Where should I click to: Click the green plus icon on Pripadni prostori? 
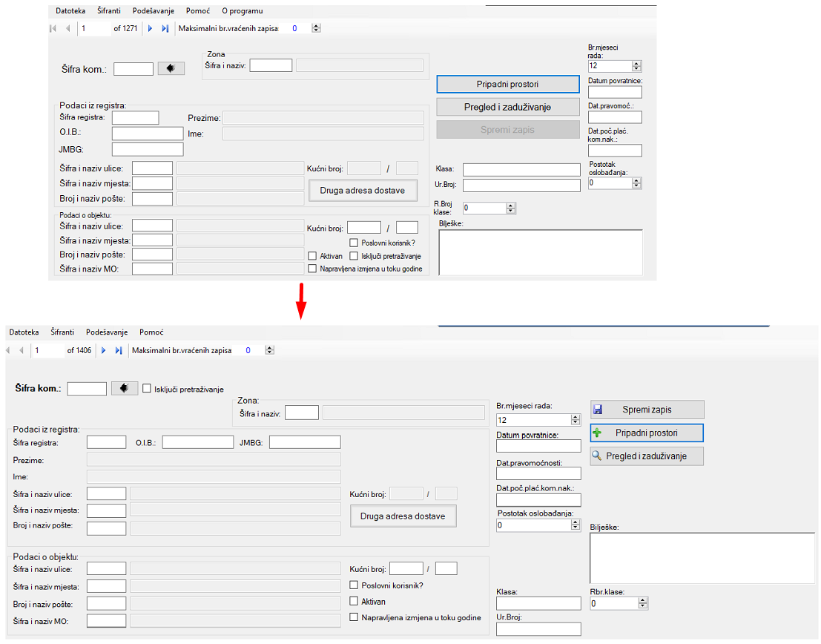coord(599,433)
